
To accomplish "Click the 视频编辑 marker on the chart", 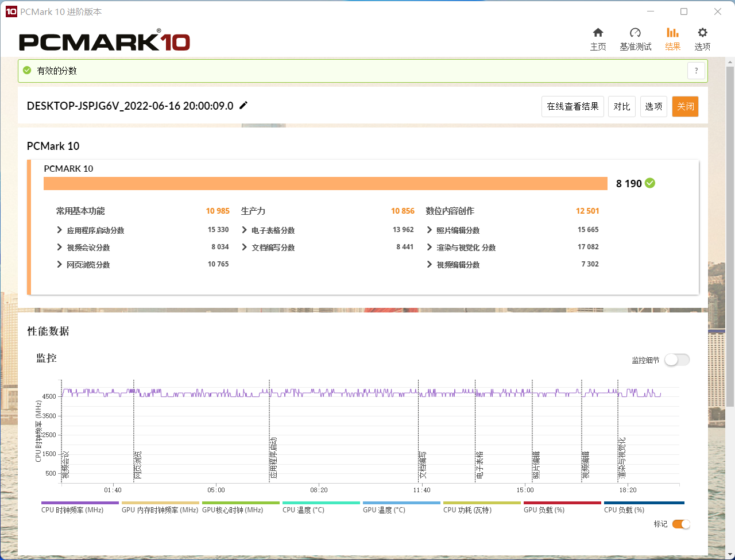I will pos(586,465).
